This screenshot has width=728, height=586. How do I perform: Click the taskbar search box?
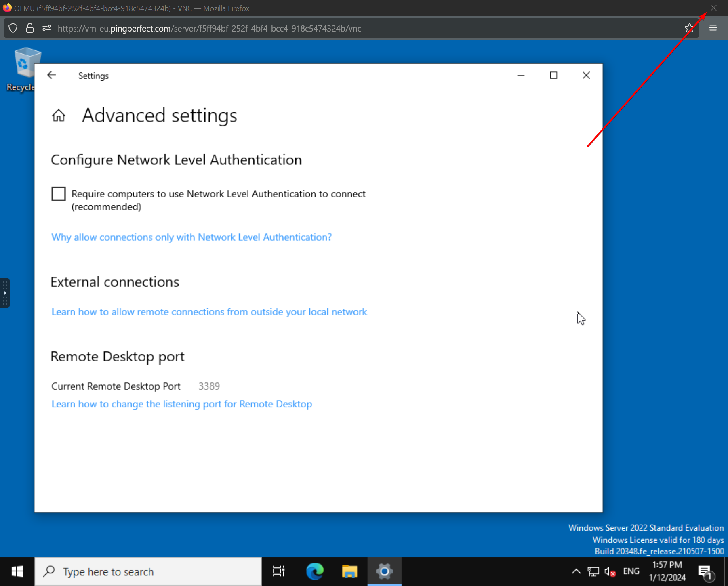[148, 571]
